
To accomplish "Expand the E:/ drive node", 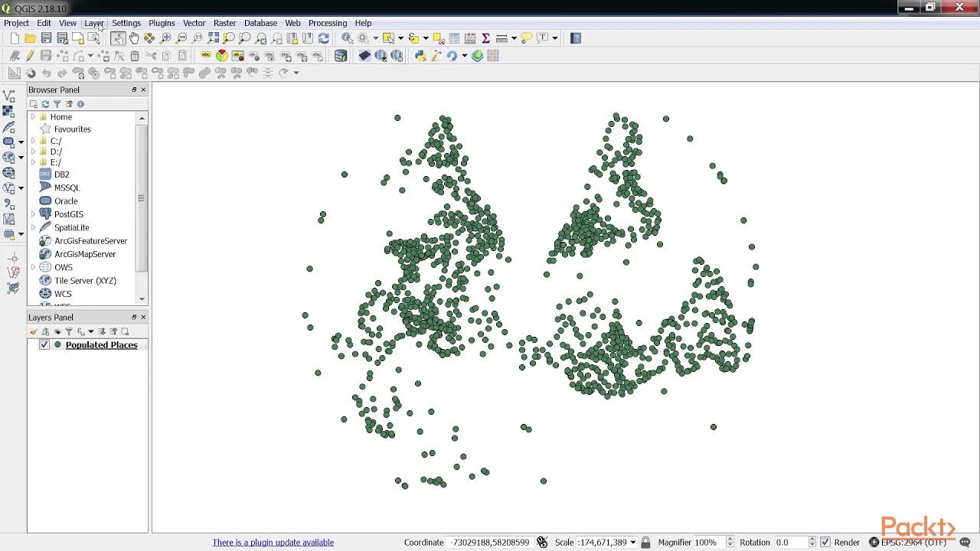I will (x=33, y=162).
